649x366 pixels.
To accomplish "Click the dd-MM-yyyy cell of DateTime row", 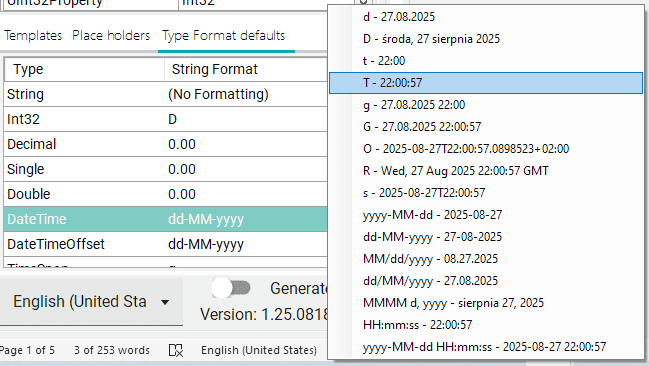I will pos(246,219).
